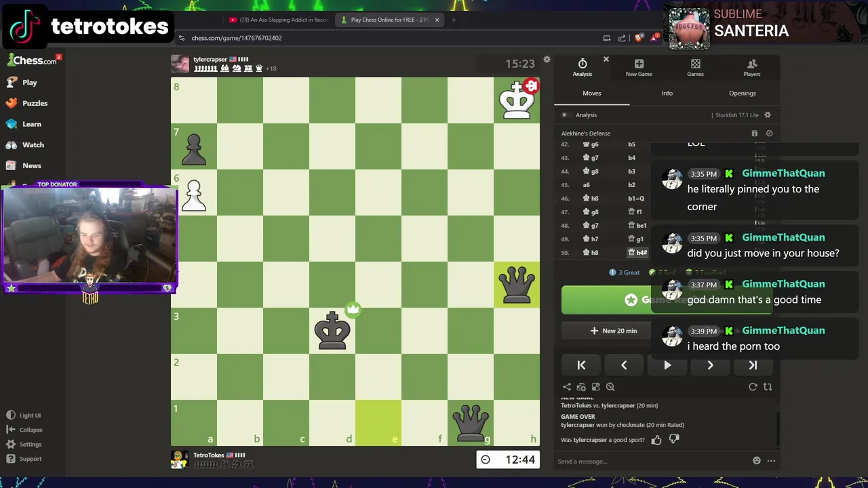Toggle Light UI in the sidebar
Viewport: 868px width, 488px height.
click(24, 415)
